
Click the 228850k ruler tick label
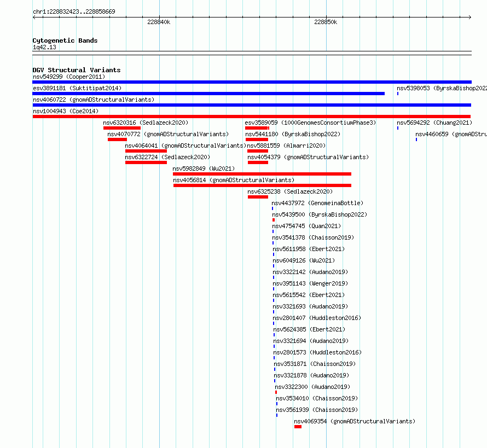click(x=326, y=22)
